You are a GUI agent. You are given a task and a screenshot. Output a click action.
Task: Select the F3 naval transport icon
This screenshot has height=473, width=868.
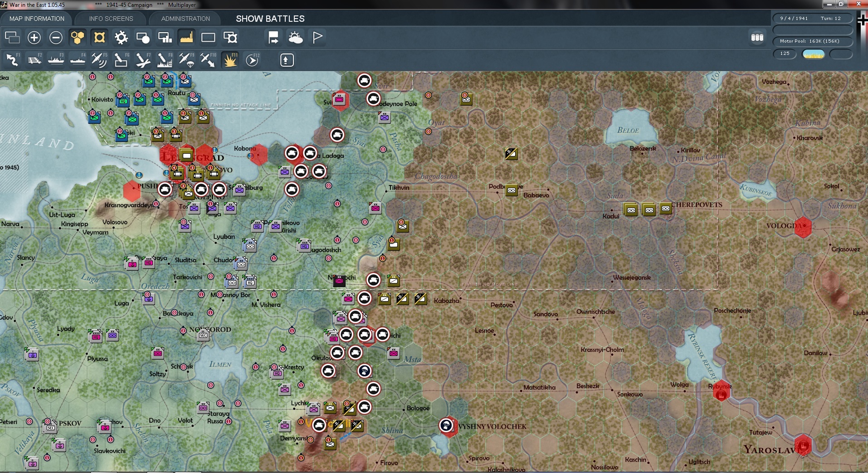tap(56, 60)
